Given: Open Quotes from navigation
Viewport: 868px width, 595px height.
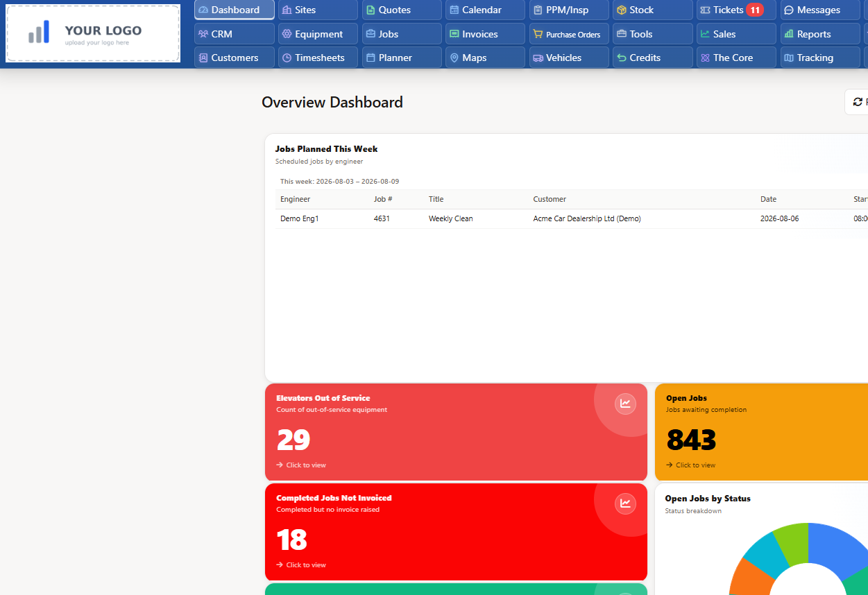Looking at the screenshot, I should (x=402, y=10).
